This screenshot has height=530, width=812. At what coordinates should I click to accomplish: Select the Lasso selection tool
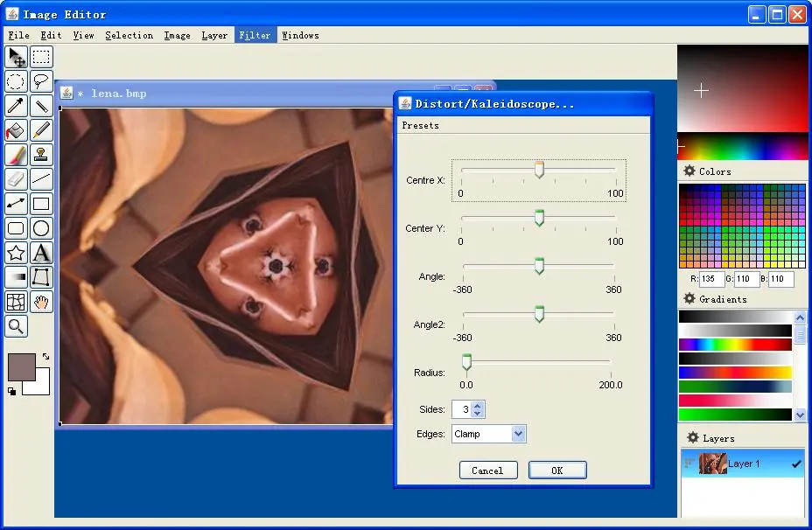tap(41, 81)
